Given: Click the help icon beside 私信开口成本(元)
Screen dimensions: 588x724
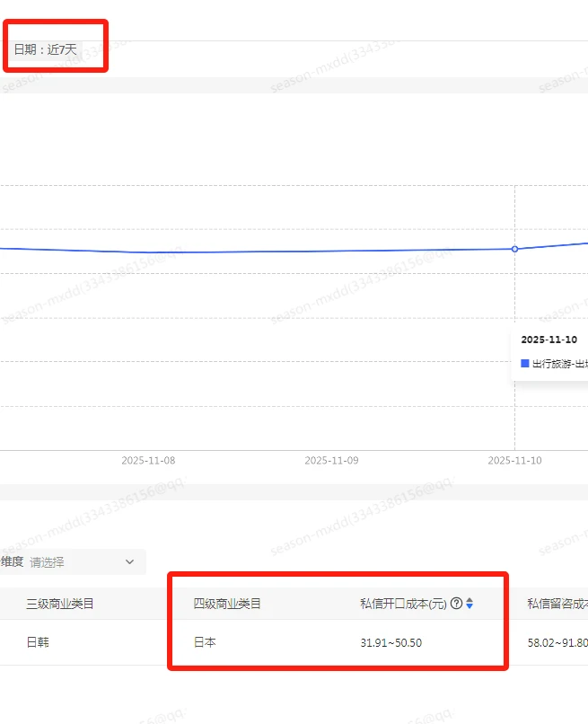Looking at the screenshot, I should [456, 603].
